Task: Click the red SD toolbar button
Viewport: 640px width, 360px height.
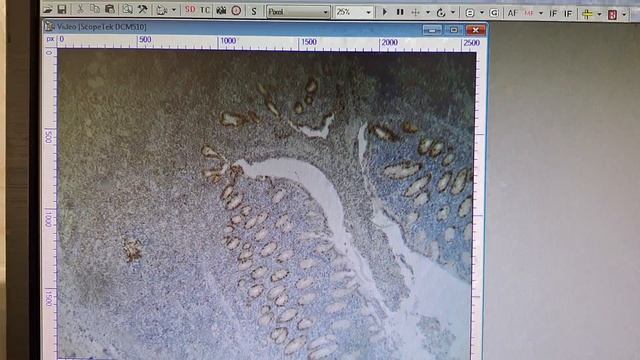Action: click(190, 10)
